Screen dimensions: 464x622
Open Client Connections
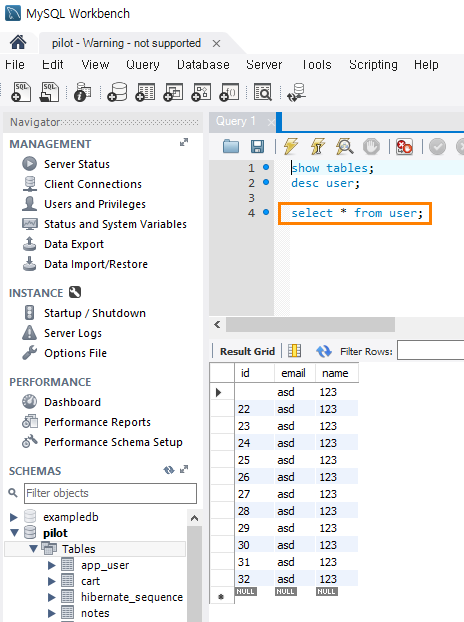pos(93,184)
